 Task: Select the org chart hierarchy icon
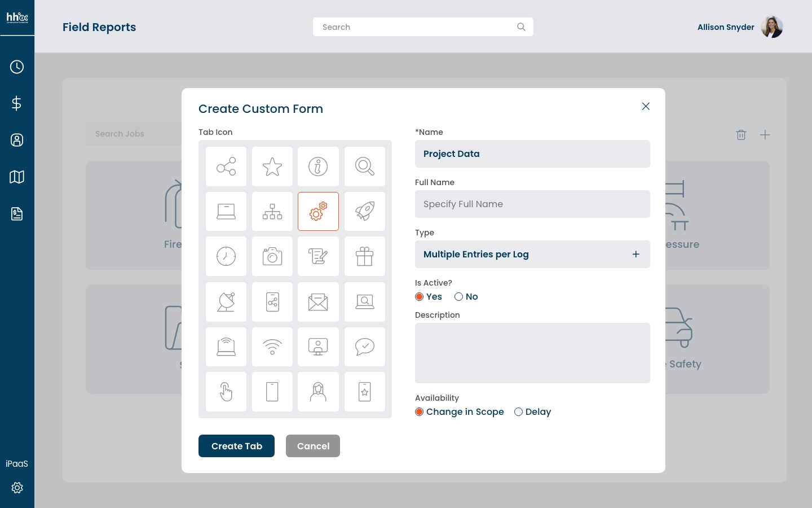[x=272, y=212]
